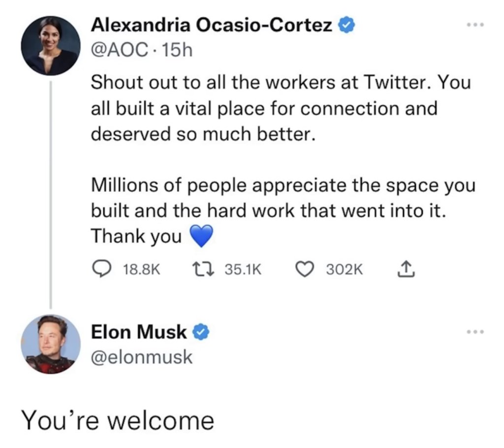The width and height of the screenshot is (504, 448).
Task: Click the @AOC handle
Action: pos(118,50)
